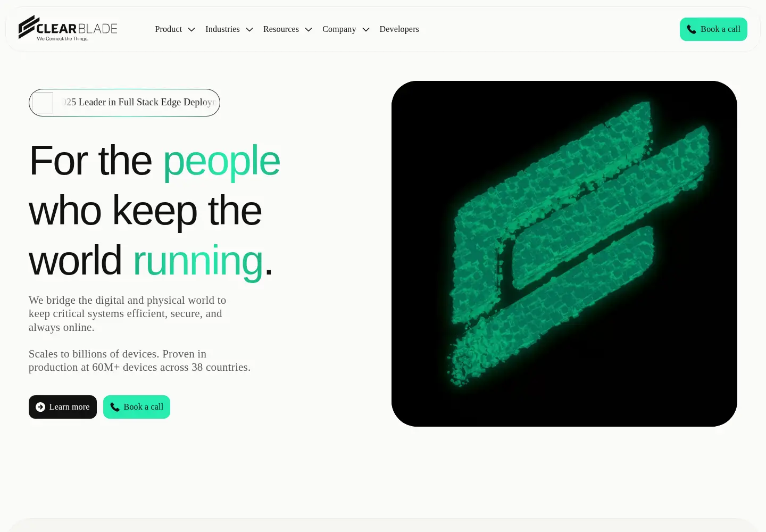This screenshot has height=532, width=766.
Task: Click the hero Book a call button
Action: 137,407
